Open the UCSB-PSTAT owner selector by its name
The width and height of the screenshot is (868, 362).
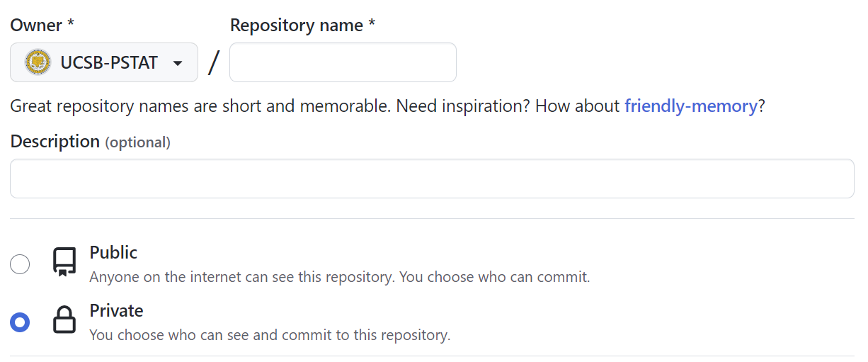[109, 63]
